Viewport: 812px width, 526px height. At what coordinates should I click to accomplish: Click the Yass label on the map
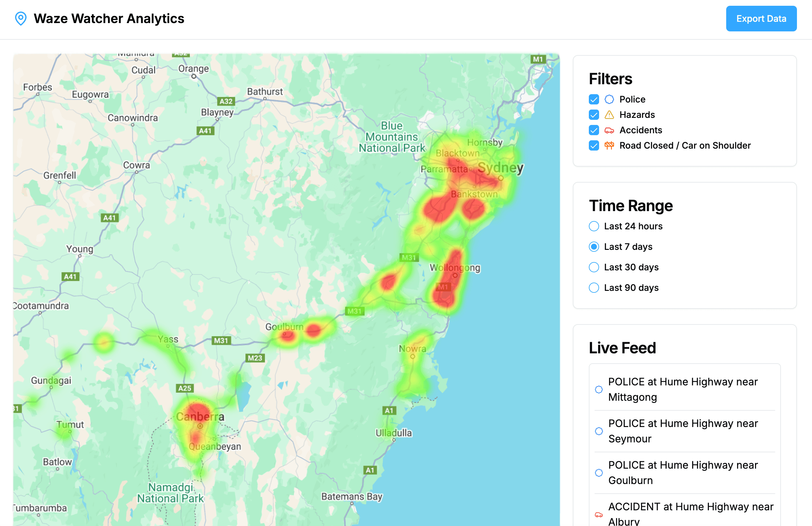pos(168,339)
